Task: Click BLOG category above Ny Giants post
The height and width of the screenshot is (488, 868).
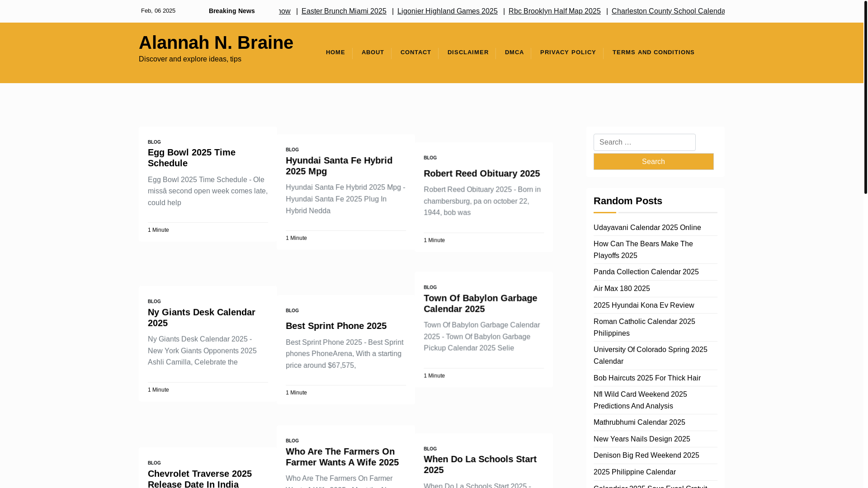Action: point(154,301)
